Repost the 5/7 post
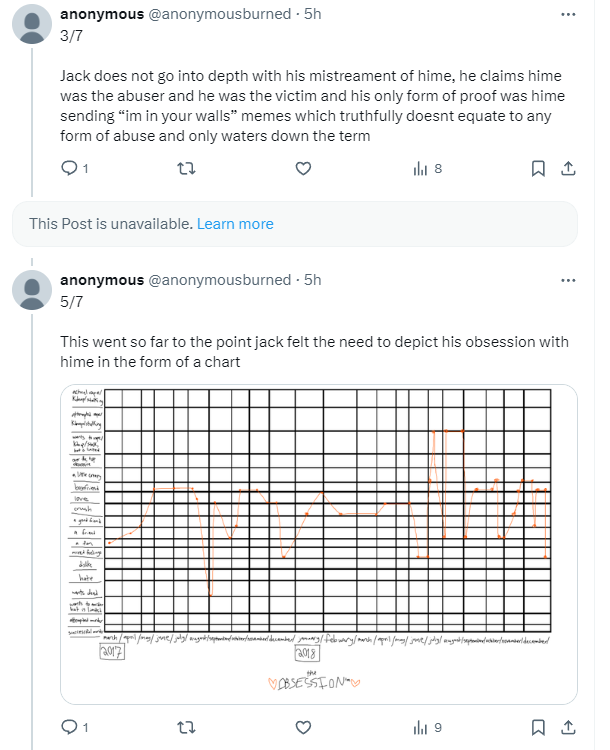This screenshot has height=750, width=610. point(186,727)
